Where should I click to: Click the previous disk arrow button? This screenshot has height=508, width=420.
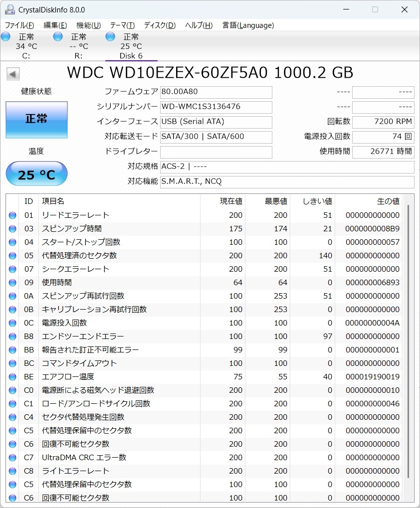click(x=13, y=74)
